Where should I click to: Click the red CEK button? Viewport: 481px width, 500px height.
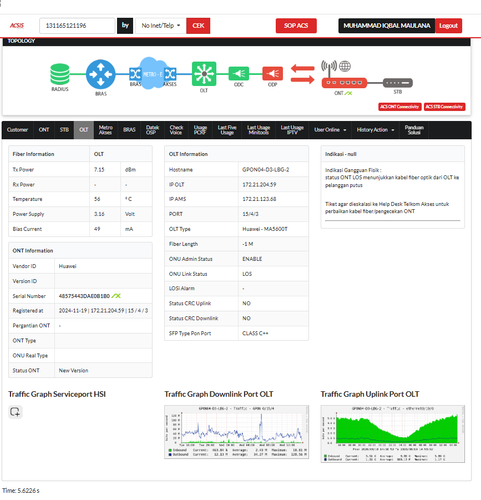tap(198, 26)
